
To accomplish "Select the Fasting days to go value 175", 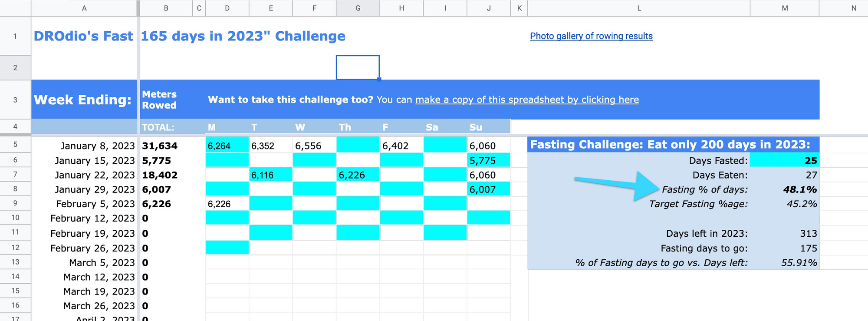I will (x=808, y=248).
